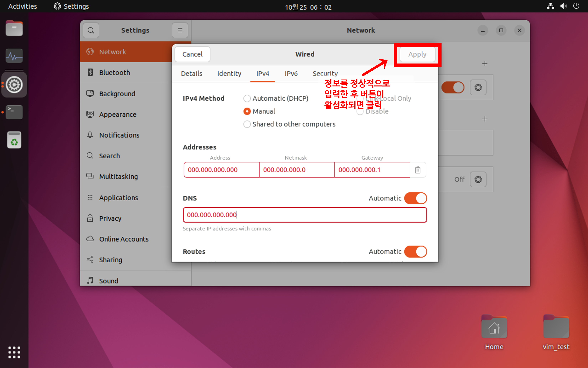Open the clock calendar dropdown in top bar

(308, 7)
